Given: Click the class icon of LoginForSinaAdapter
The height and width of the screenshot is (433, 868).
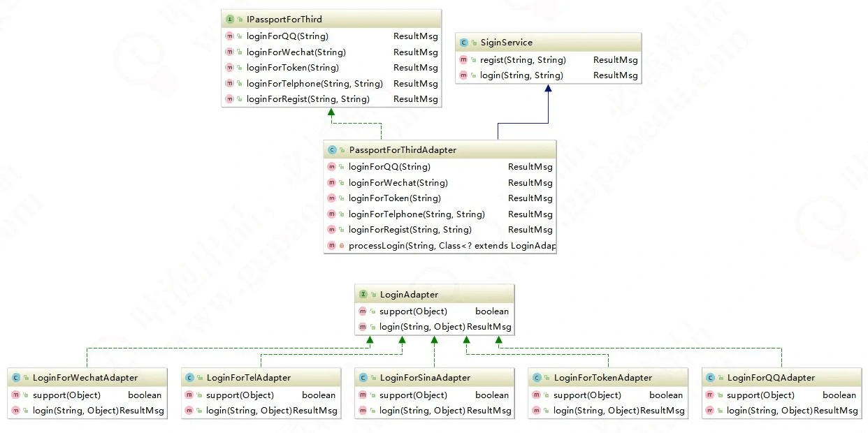Looking at the screenshot, I should pyautogui.click(x=363, y=378).
